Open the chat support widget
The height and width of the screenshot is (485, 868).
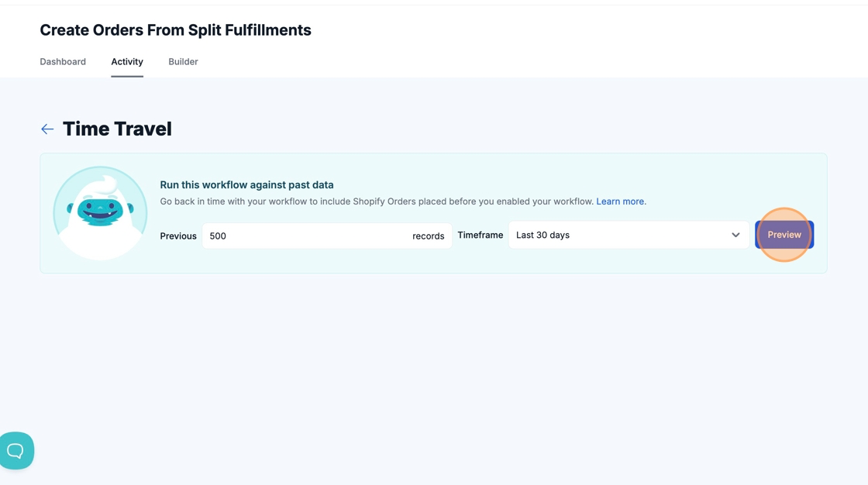click(15, 451)
